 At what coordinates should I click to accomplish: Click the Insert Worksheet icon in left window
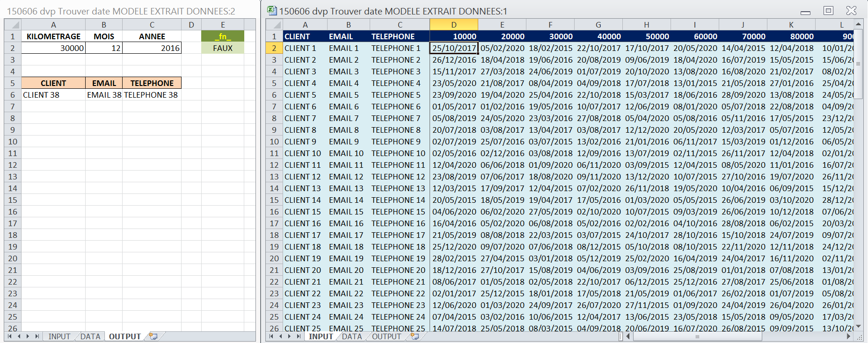153,336
